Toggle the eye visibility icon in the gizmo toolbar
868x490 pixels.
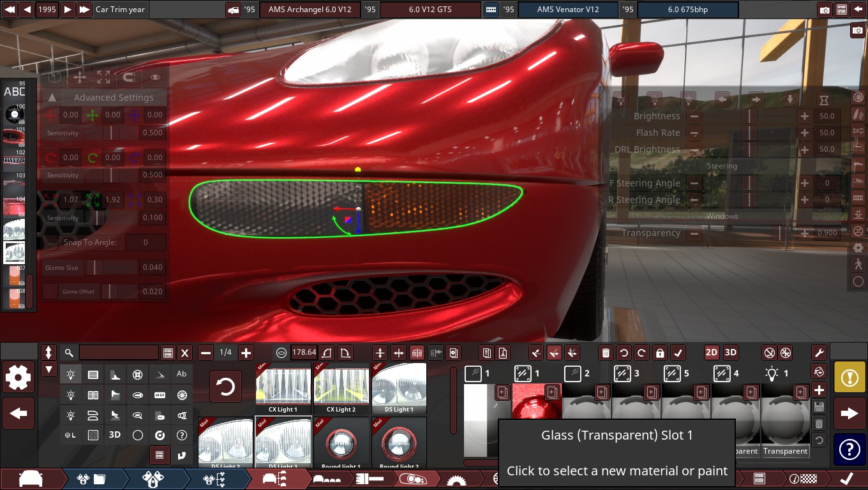[155, 78]
